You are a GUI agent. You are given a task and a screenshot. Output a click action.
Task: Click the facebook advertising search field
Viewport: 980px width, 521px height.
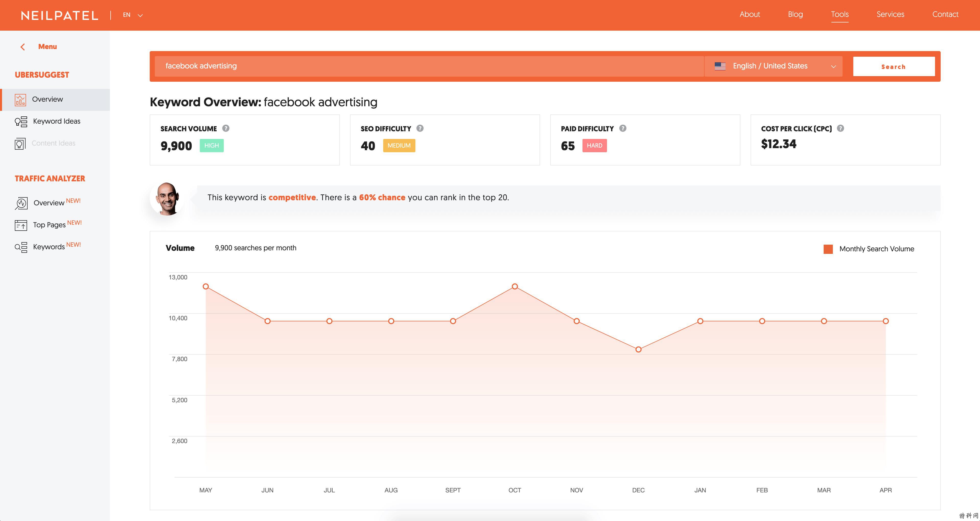(429, 66)
